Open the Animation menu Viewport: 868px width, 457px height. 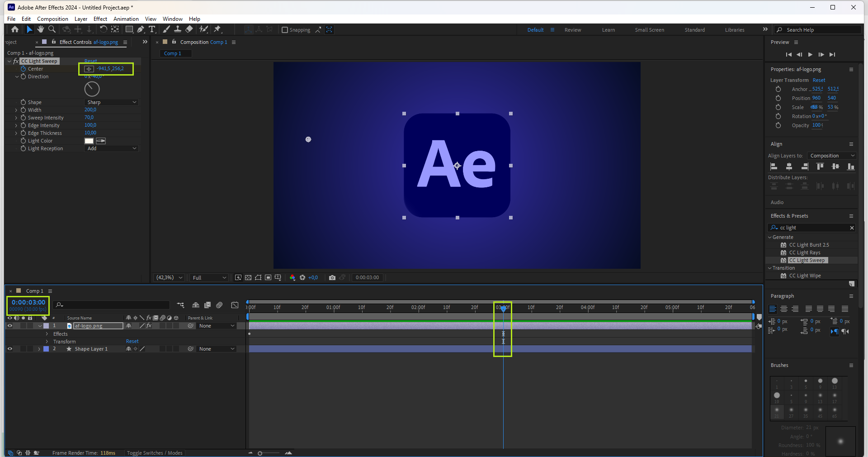point(126,19)
